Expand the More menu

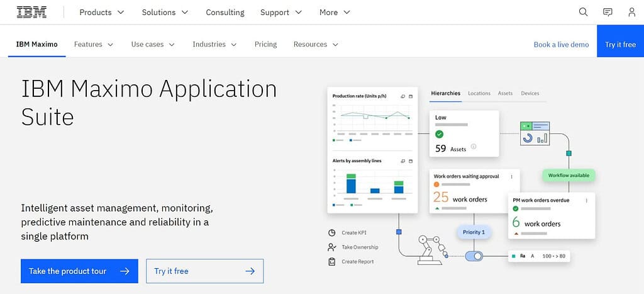click(335, 13)
